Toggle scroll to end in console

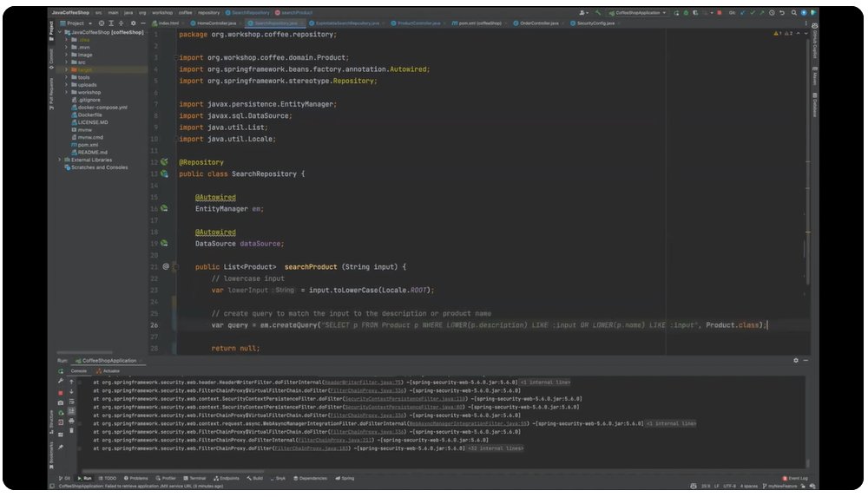tap(71, 411)
